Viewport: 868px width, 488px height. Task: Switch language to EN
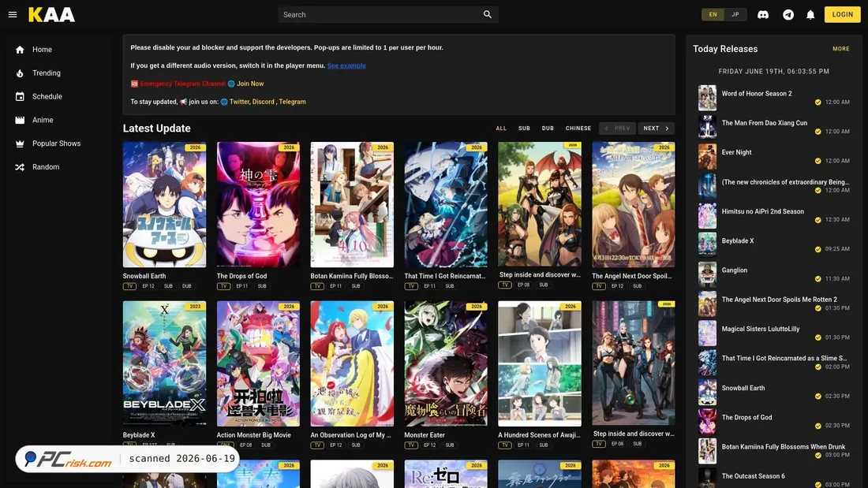pos(713,15)
